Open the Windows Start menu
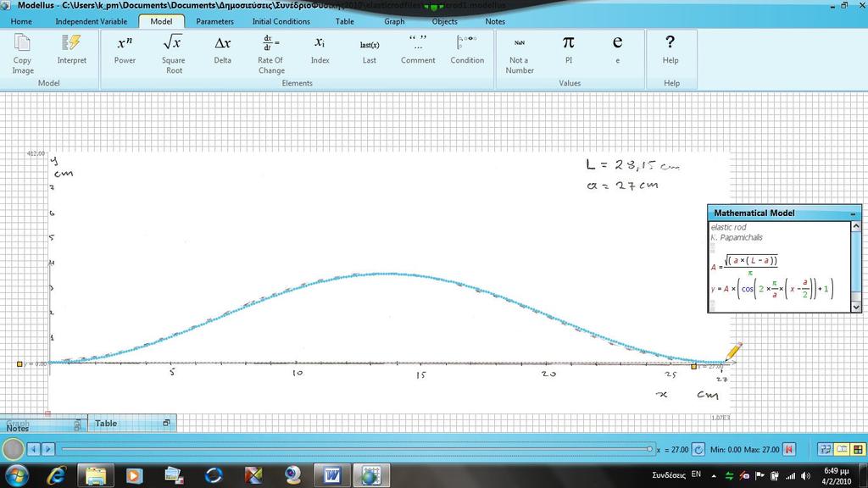 16,474
